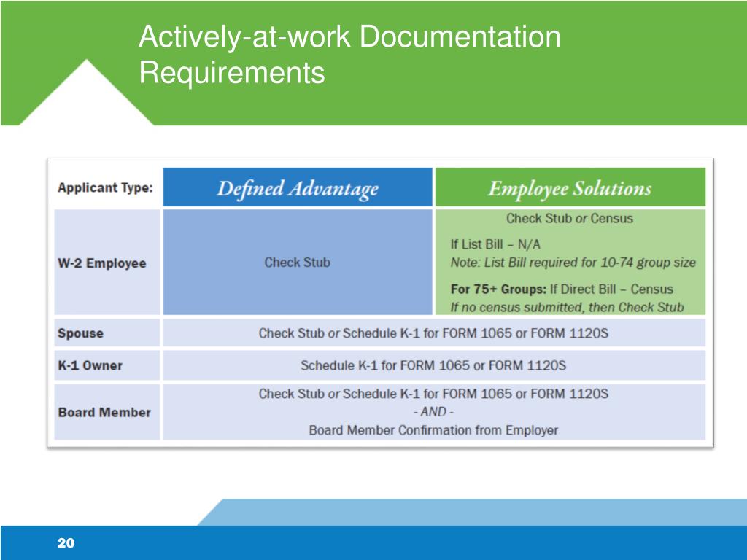Select the "Applicant Type:" header cell
The image size is (747, 560).
pos(105,187)
